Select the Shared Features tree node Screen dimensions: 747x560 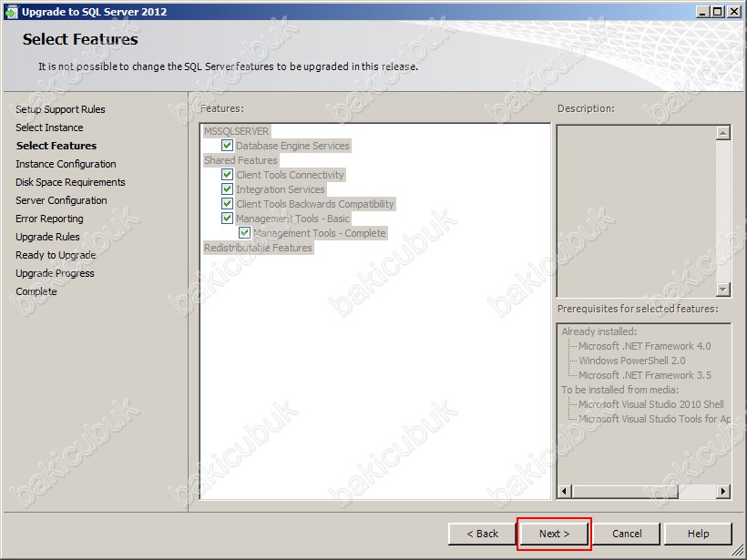tap(240, 160)
